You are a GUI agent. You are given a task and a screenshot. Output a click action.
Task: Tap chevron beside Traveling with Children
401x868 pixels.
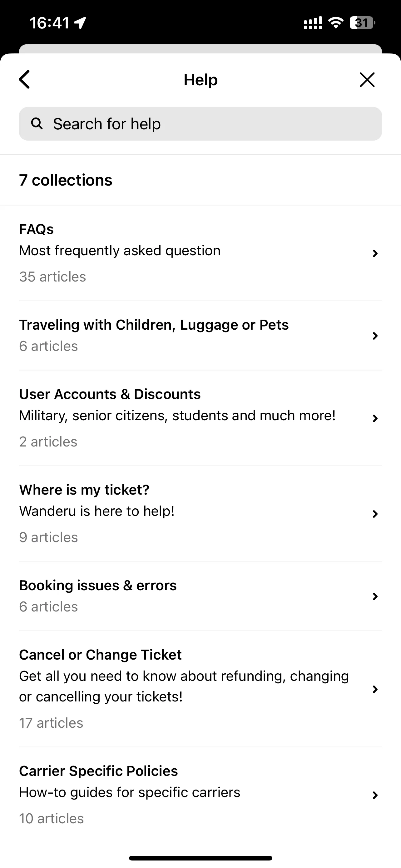[x=375, y=336]
